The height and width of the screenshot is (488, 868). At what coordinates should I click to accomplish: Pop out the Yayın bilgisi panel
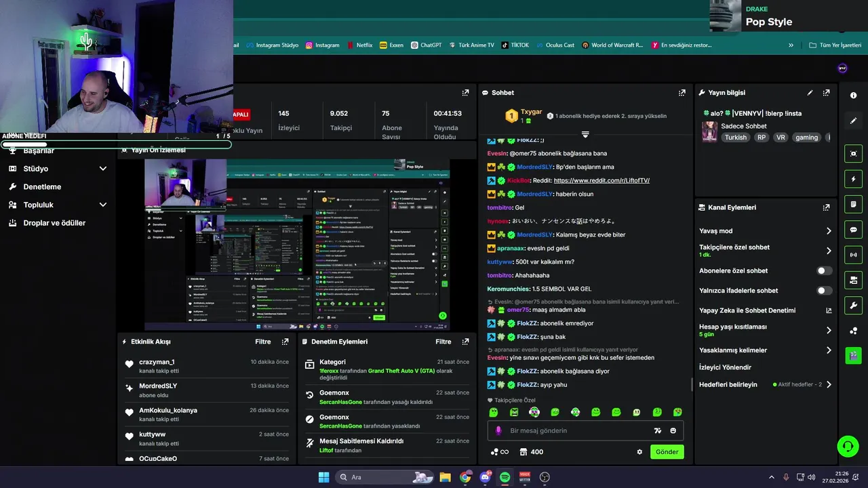point(826,93)
